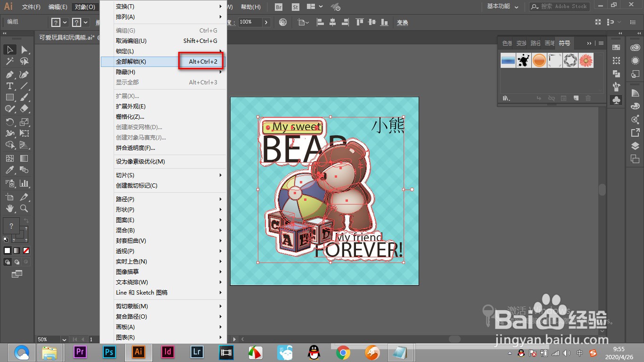The height and width of the screenshot is (362, 644).
Task: Open the 帮助(H) menu
Action: pos(251,7)
